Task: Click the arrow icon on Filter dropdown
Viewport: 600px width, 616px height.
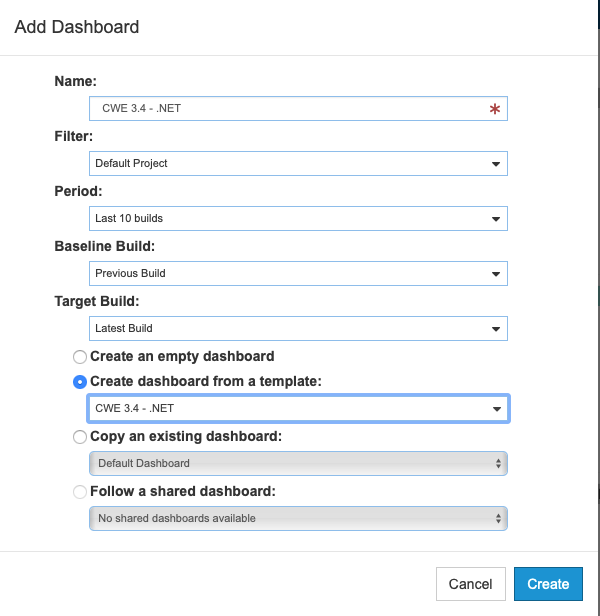Action: pos(496,164)
